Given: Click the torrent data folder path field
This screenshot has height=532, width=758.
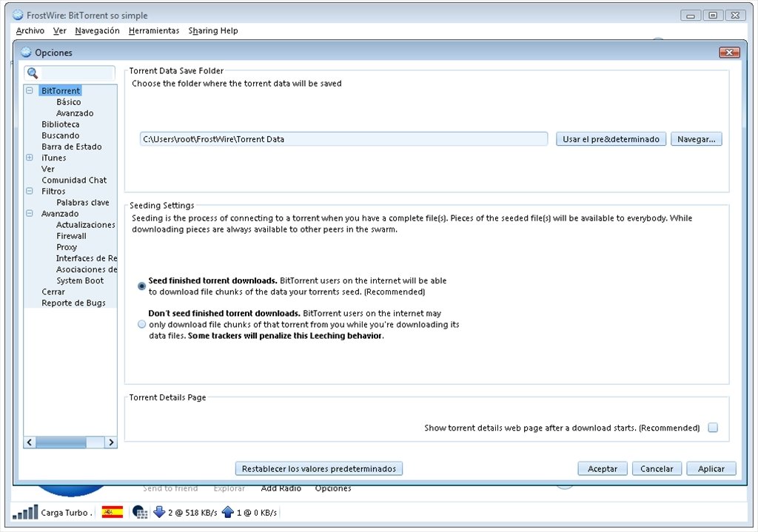Looking at the screenshot, I should 343,139.
